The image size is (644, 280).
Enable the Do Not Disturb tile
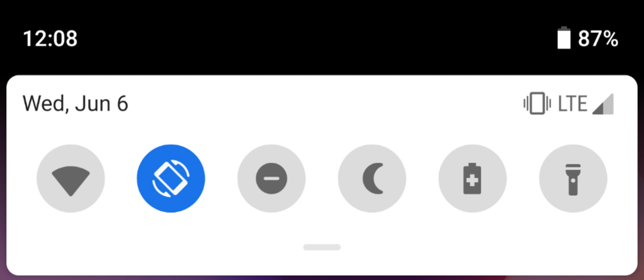pyautogui.click(x=272, y=179)
